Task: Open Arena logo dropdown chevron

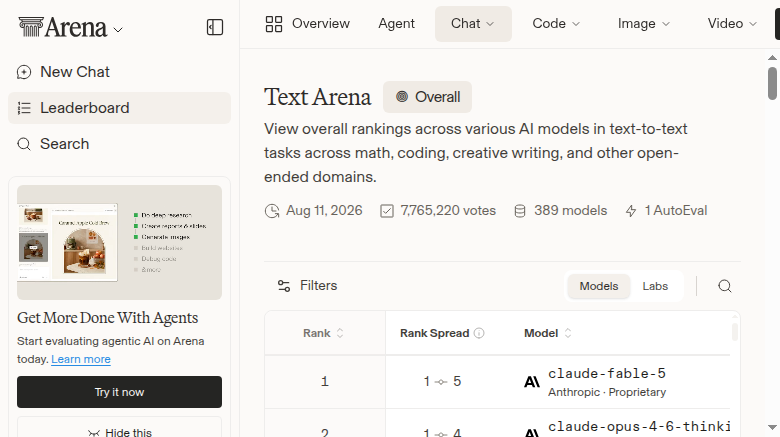Action: [118, 30]
